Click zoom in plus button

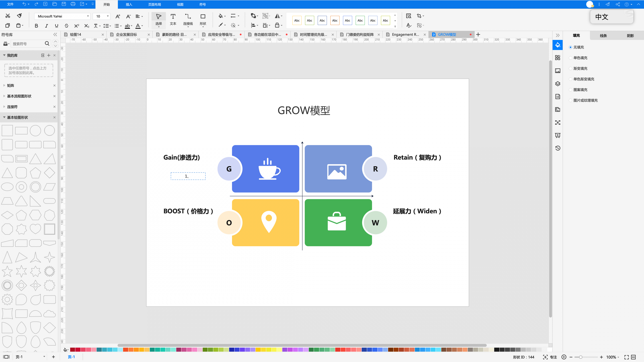coord(601,357)
